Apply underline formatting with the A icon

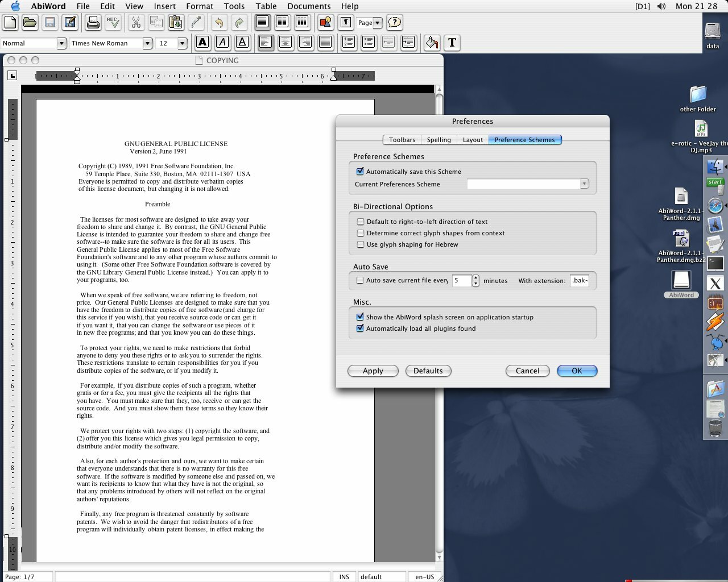(x=242, y=43)
